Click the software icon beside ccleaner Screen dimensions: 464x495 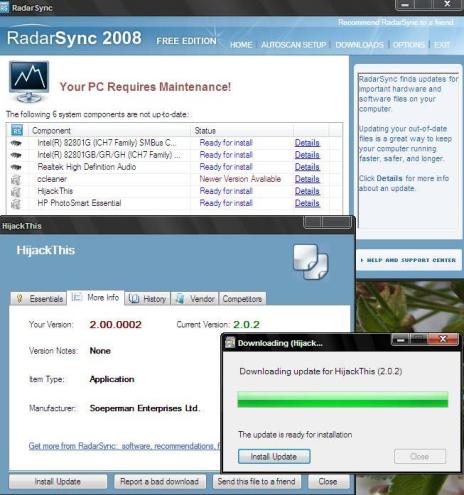tap(16, 179)
